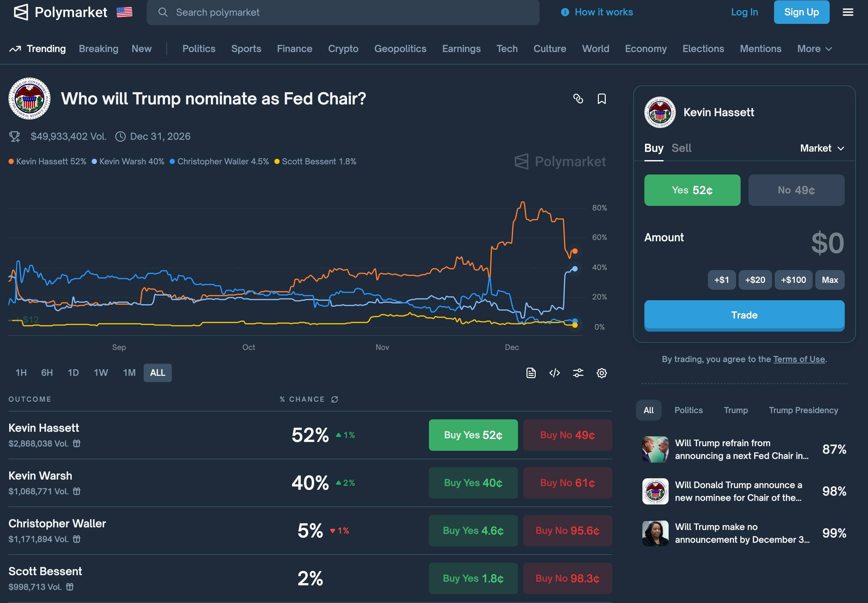Open chart settings gear icon
Screen dimensions: 868x603
601,373
